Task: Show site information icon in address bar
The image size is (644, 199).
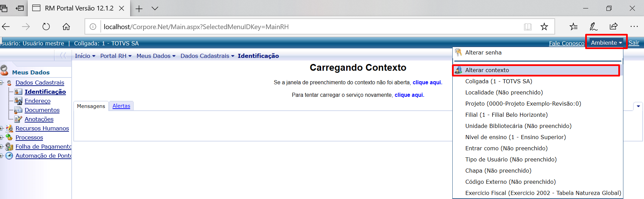Action: (x=93, y=27)
